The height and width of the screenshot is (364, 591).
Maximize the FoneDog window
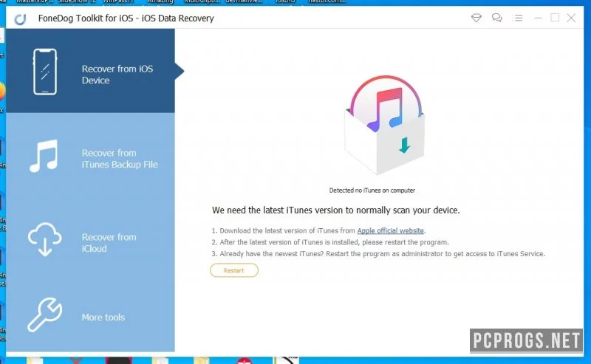(x=555, y=17)
